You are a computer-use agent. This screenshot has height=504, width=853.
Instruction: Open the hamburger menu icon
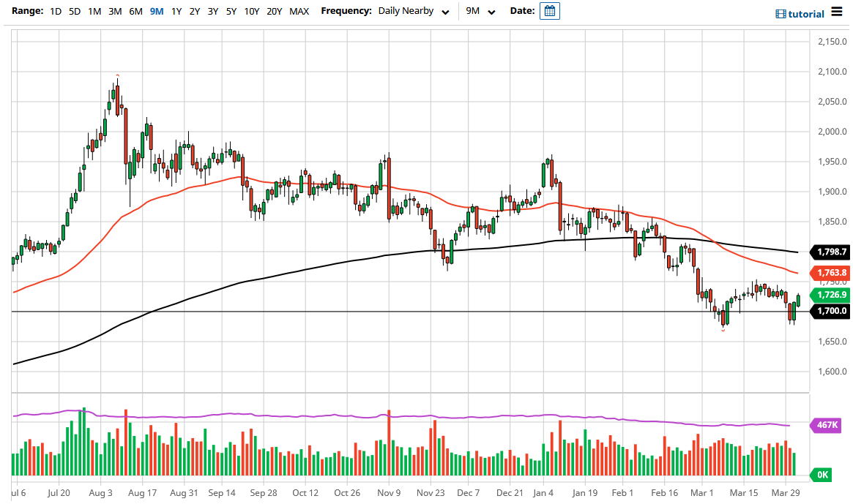coord(837,12)
